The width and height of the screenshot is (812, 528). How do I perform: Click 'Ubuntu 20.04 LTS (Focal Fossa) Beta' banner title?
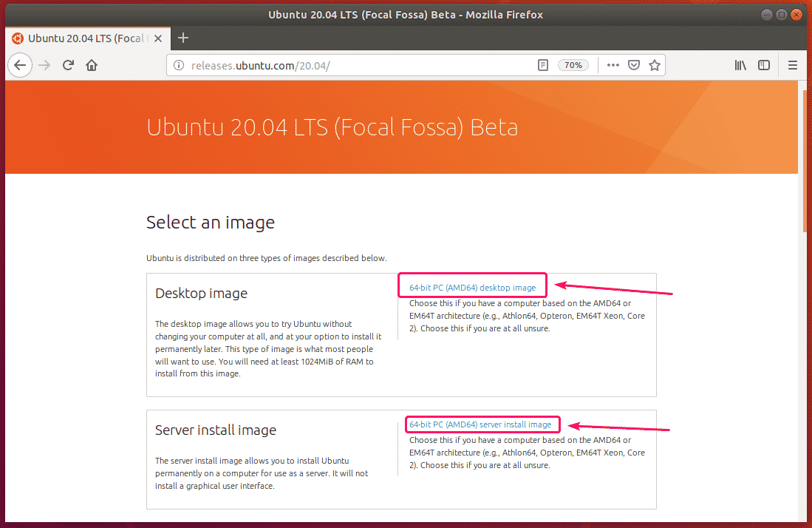pos(332,127)
